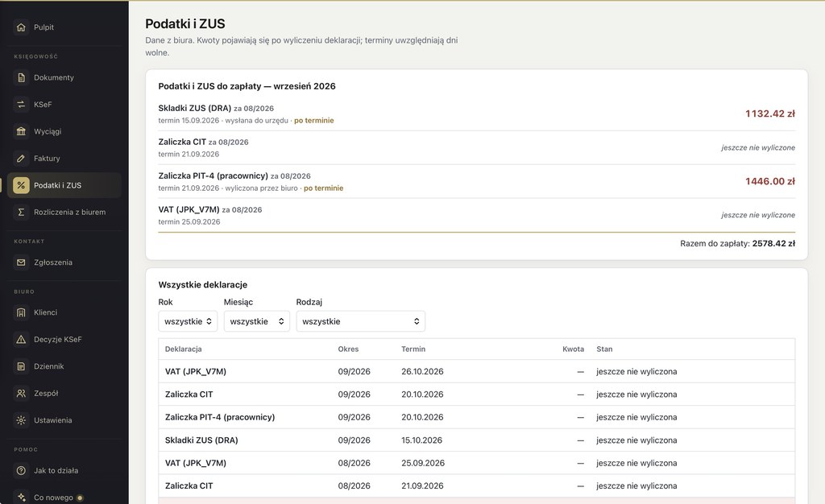
Task: Open the Klienci section
Action: [x=64, y=312]
